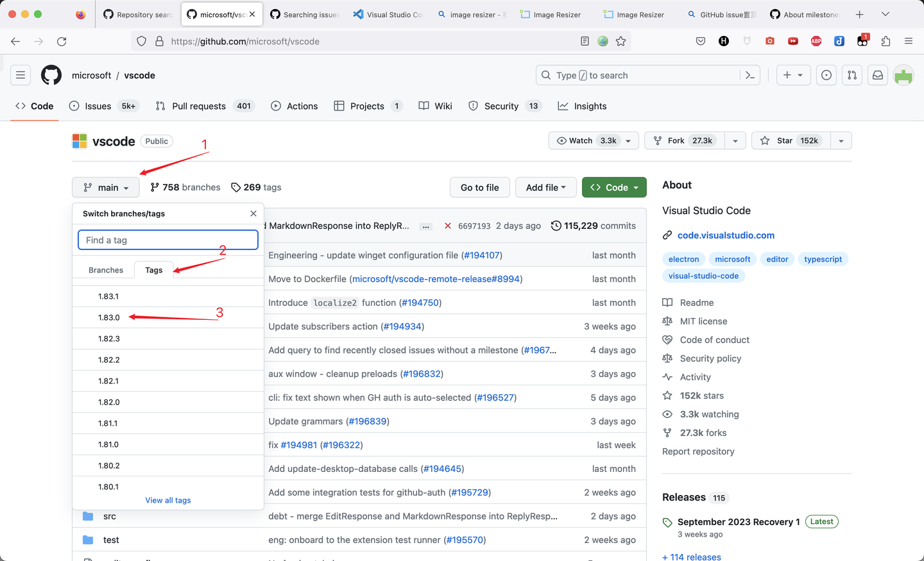
Task: Click the failed status X icon on the commit
Action: tap(448, 226)
